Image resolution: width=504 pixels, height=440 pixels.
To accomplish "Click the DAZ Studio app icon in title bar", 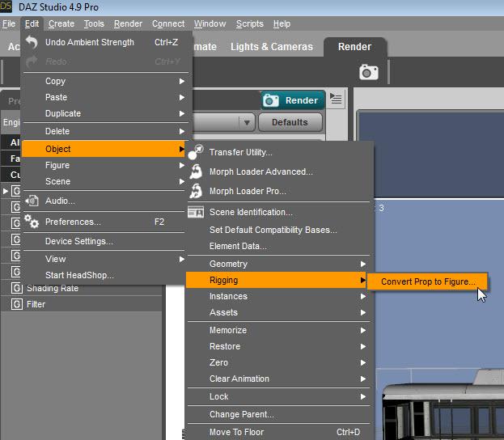I will pyautogui.click(x=6, y=6).
